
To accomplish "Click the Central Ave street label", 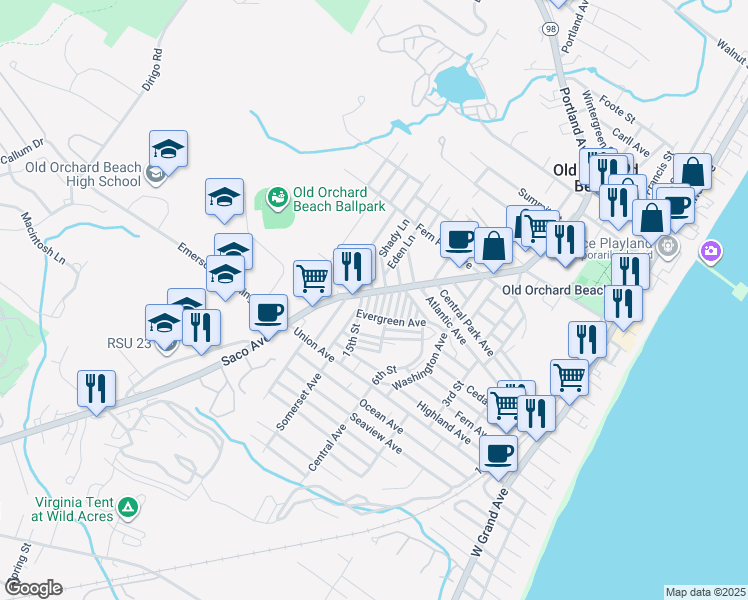I will click(327, 447).
